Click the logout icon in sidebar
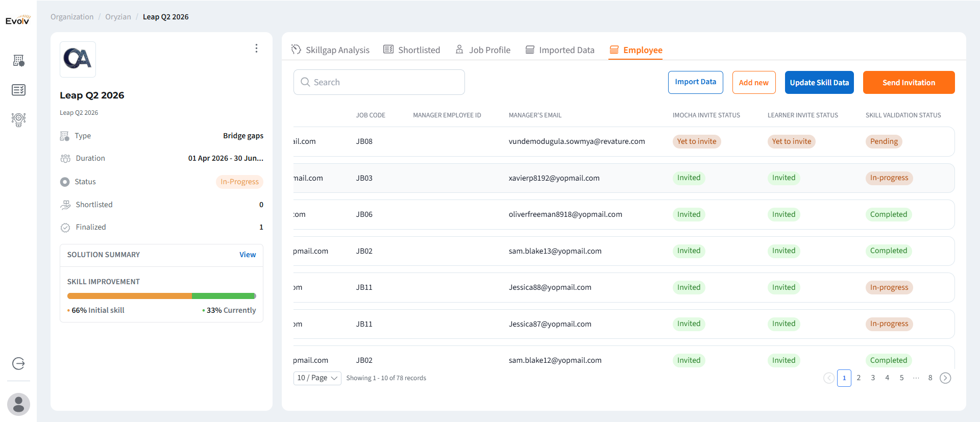The height and width of the screenshot is (422, 980). [18, 363]
